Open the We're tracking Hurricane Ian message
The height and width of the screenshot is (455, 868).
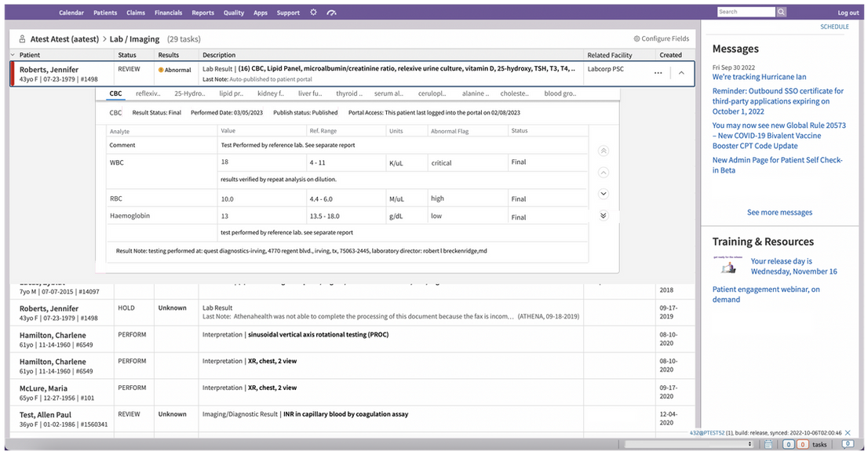pos(759,77)
